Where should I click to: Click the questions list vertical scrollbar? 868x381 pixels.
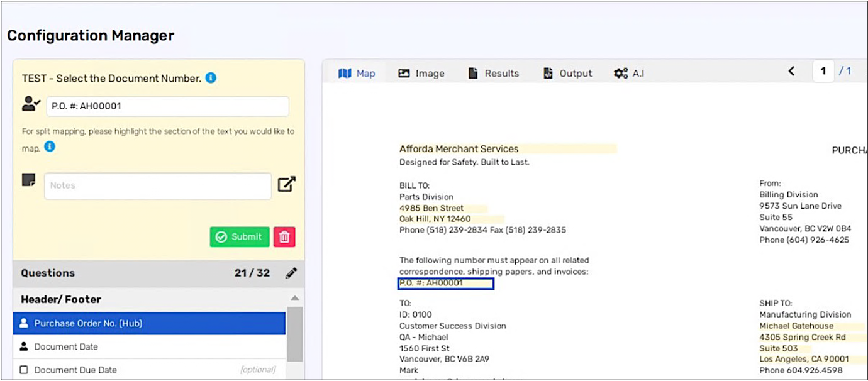coord(295,334)
